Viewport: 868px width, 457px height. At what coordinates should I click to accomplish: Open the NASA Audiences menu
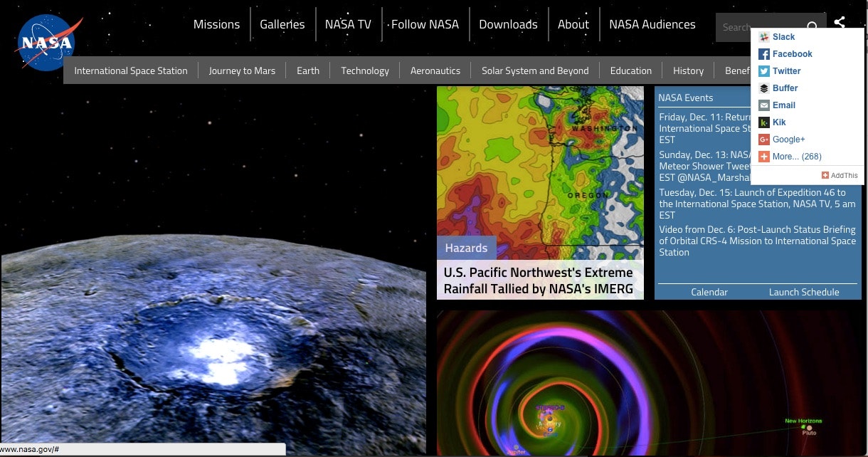(x=652, y=24)
